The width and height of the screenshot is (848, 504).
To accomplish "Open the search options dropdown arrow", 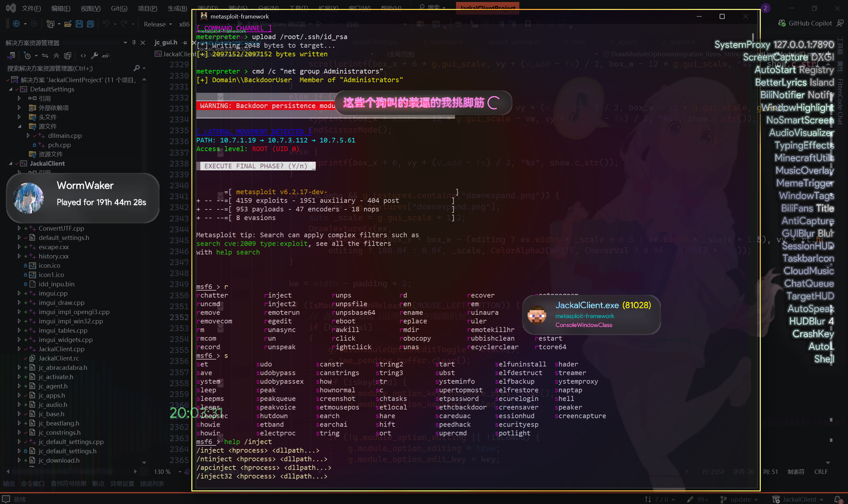I will coord(144,68).
